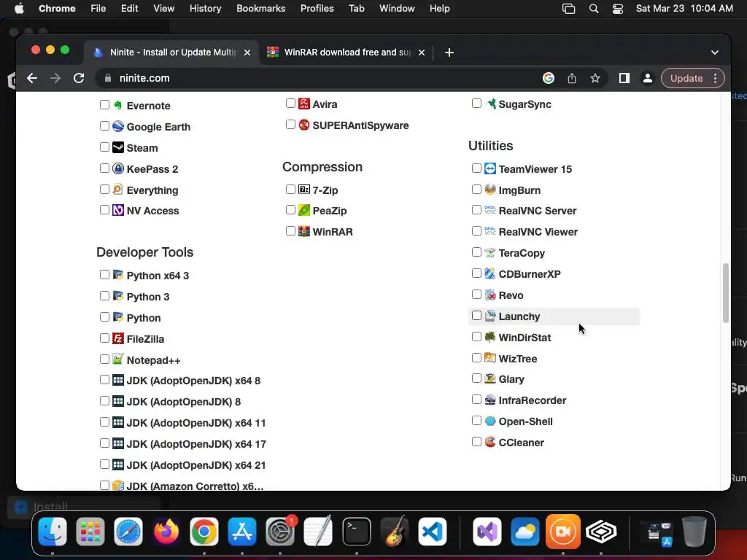The image size is (747, 560).
Task: Tick the Everything checkbox
Action: (x=104, y=189)
